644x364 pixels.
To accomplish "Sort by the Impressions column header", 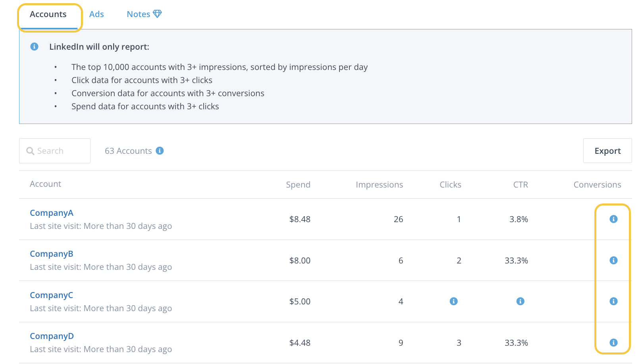I will pyautogui.click(x=379, y=184).
